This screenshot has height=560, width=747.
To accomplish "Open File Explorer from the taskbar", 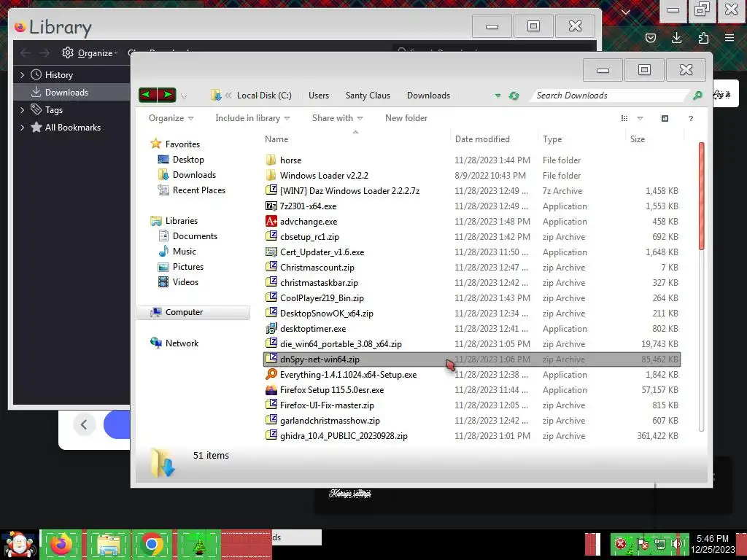I will 108,544.
